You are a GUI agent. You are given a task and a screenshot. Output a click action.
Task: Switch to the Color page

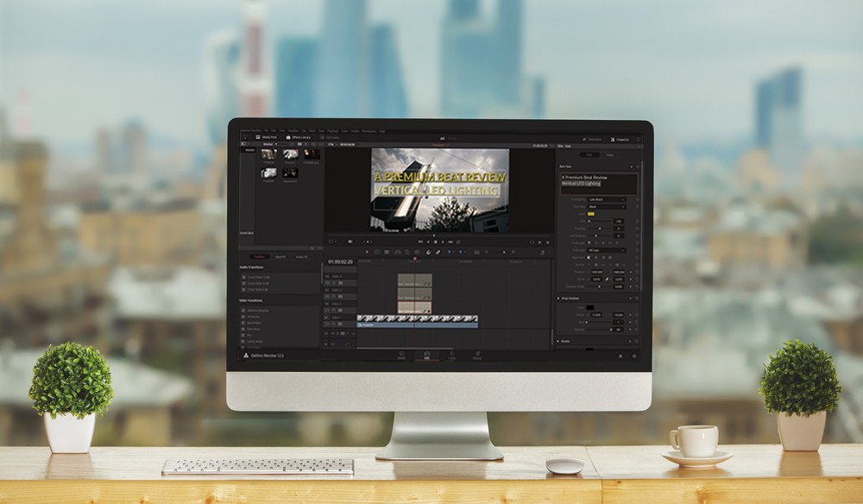(x=450, y=356)
